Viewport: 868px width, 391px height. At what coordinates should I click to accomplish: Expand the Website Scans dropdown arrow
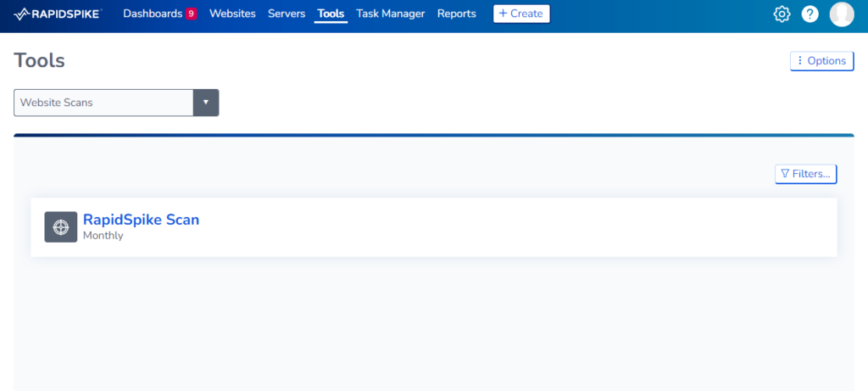click(206, 103)
